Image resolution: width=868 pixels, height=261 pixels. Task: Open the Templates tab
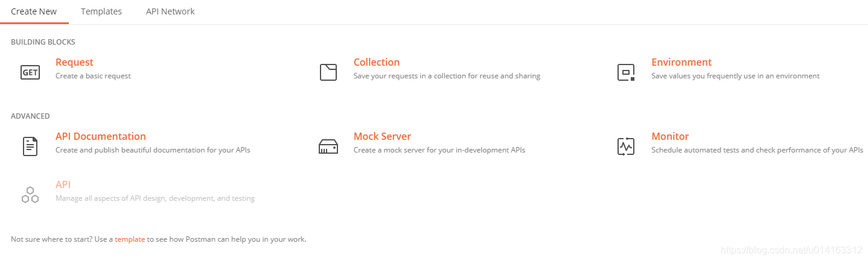click(101, 11)
